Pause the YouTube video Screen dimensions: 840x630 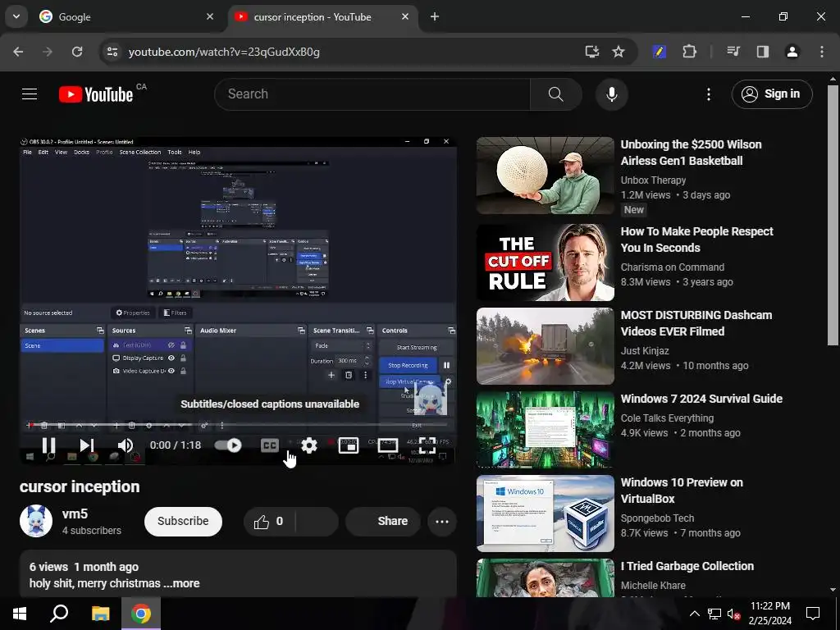coord(48,445)
